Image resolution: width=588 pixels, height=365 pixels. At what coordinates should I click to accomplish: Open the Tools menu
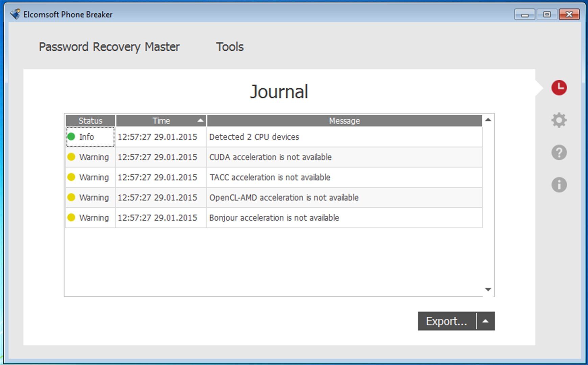click(x=230, y=47)
